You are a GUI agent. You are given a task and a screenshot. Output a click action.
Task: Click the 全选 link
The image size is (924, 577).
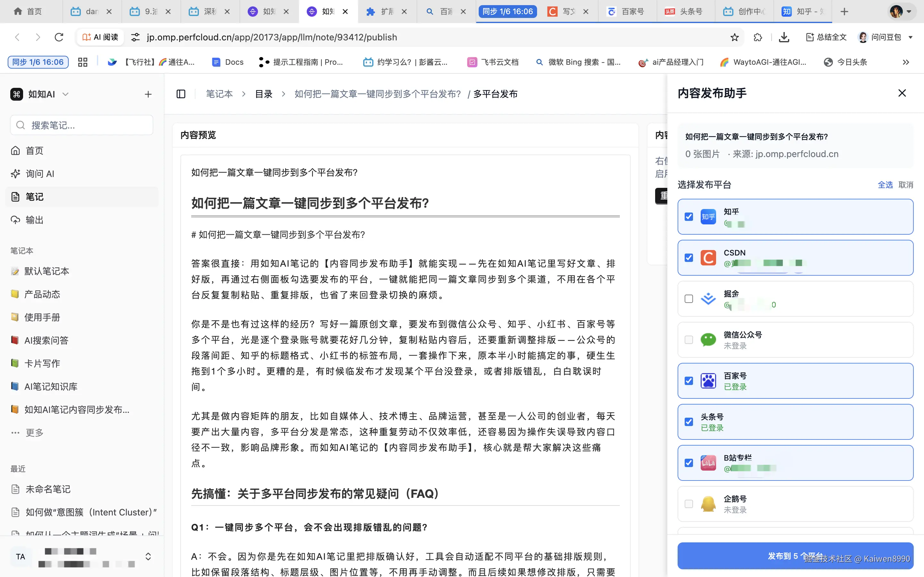(885, 185)
